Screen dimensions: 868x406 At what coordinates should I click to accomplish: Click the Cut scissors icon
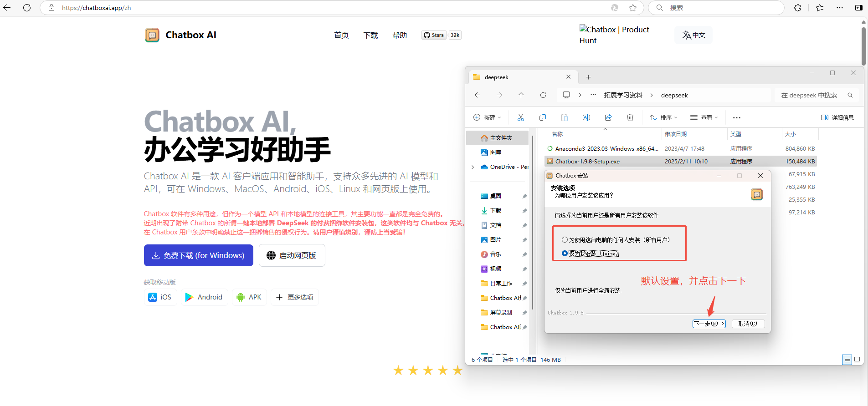click(521, 117)
